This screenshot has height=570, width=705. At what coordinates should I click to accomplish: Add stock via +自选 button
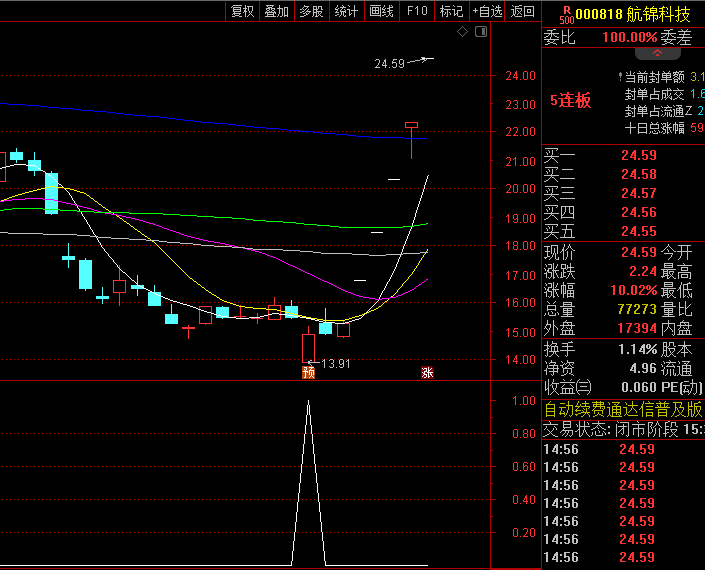487,11
